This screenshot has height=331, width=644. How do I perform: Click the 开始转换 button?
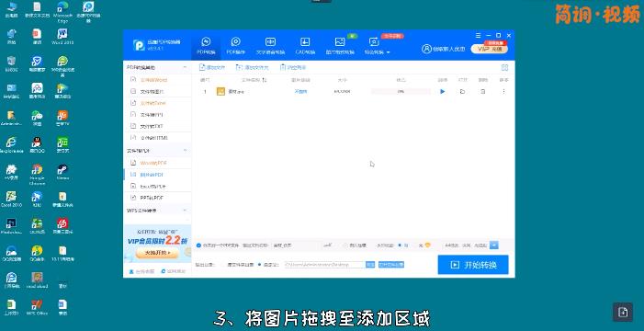tap(473, 265)
